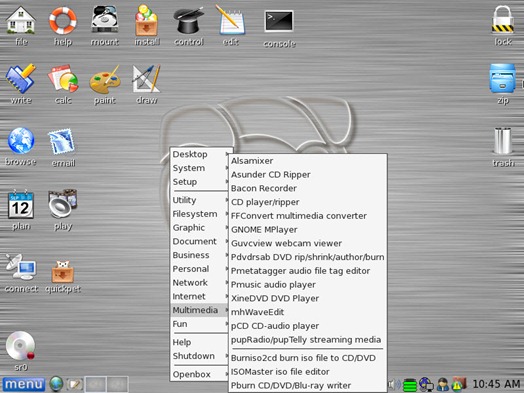
Task: Switch to the first virtual desktop pager
Action: tap(95, 384)
